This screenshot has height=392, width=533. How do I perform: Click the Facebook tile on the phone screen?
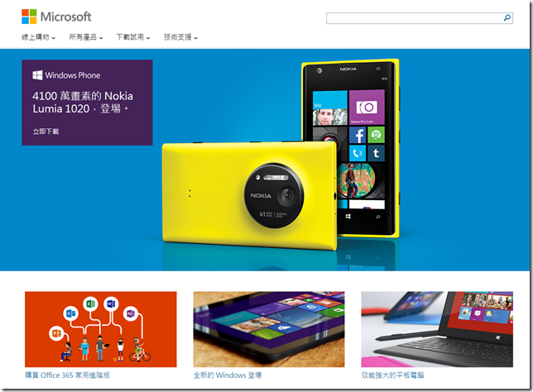coord(358,135)
